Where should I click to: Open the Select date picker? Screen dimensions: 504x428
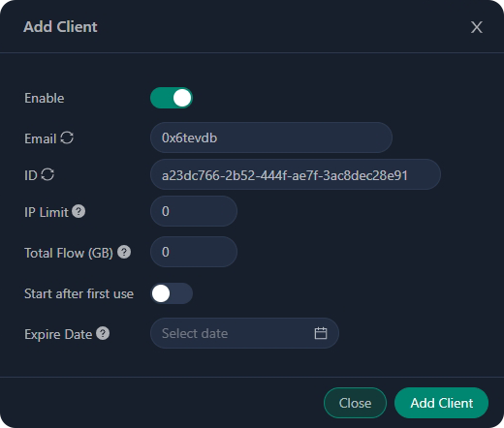244,333
